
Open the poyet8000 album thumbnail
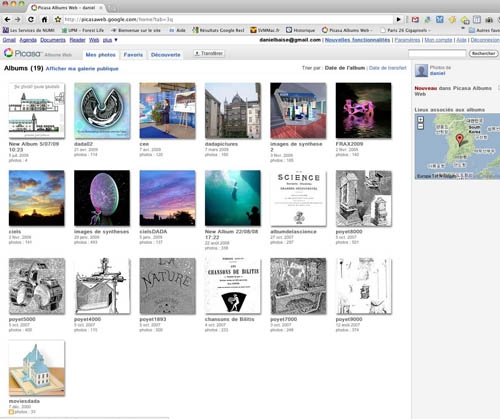tap(364, 198)
